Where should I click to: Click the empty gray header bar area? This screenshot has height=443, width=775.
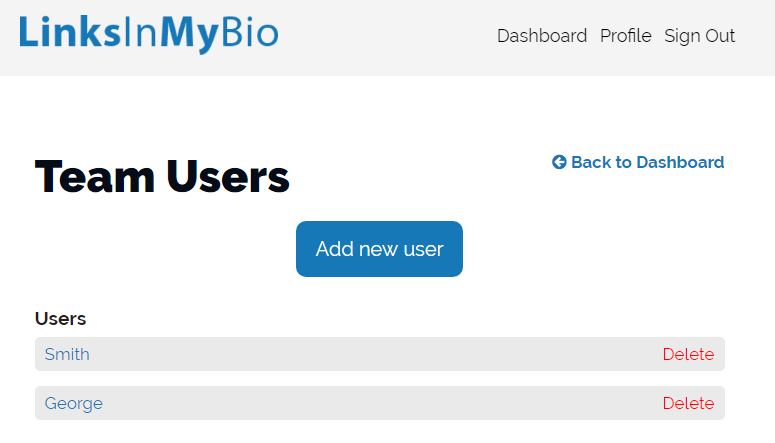tap(386, 38)
